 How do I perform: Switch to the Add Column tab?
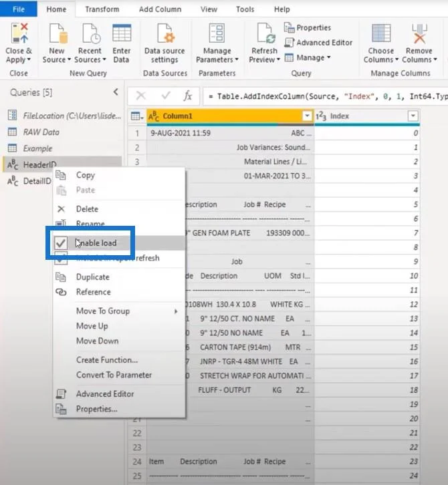(x=160, y=9)
